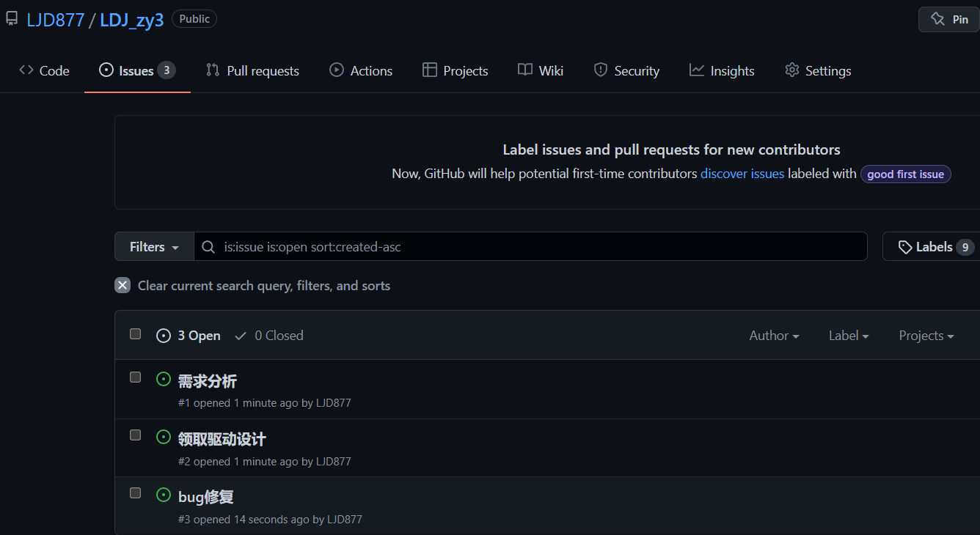Show the 3 Open issues
Screen dimensions: 980x535
[x=189, y=336]
